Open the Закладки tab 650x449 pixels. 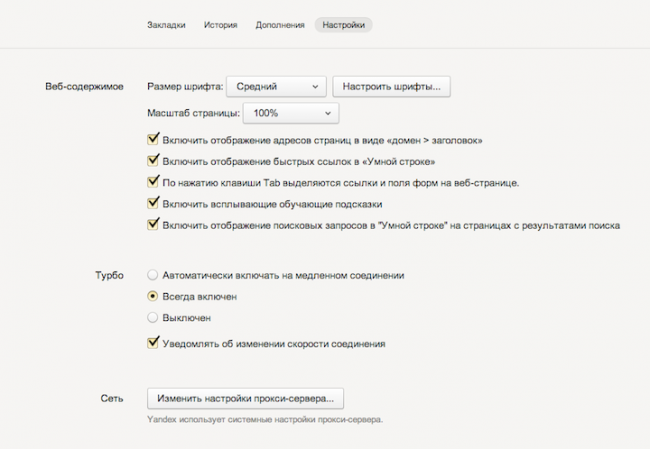tap(166, 24)
